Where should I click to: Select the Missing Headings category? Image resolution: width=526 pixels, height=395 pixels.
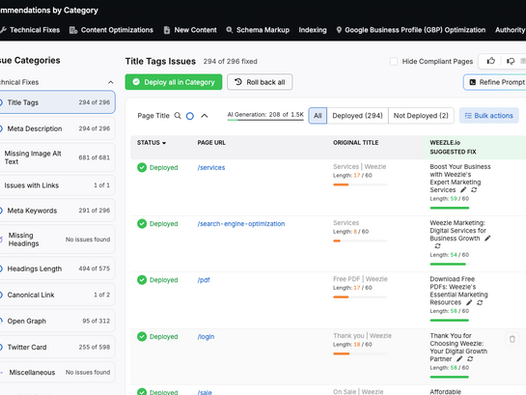click(57, 239)
